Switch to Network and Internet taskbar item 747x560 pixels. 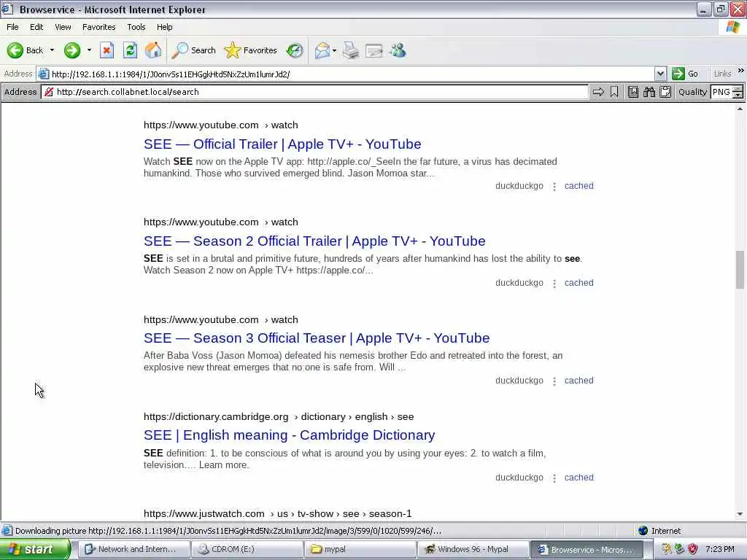(134, 550)
